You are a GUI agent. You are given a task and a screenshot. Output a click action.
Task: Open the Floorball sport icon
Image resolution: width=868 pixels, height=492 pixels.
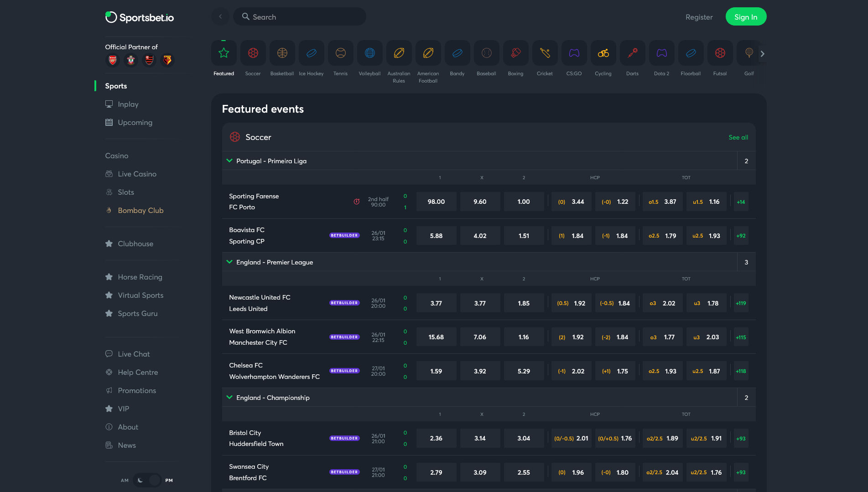tap(691, 53)
